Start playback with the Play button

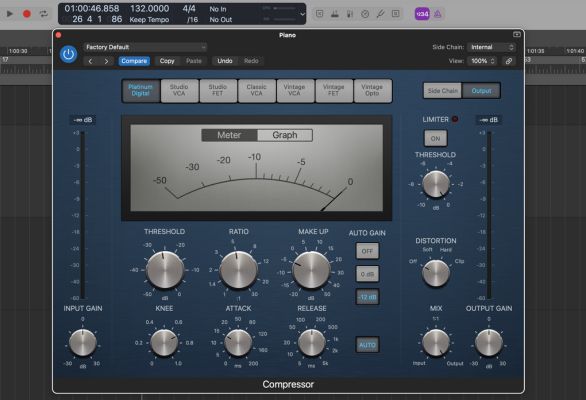[x=9, y=14]
